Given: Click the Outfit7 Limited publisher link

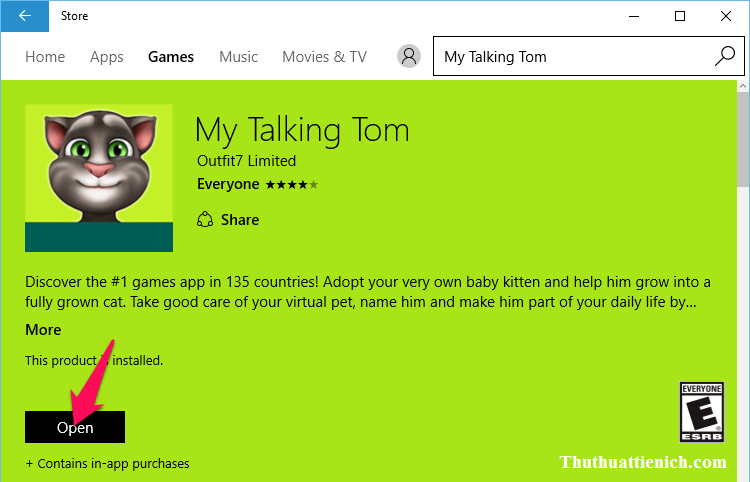Looking at the screenshot, I should [246, 161].
